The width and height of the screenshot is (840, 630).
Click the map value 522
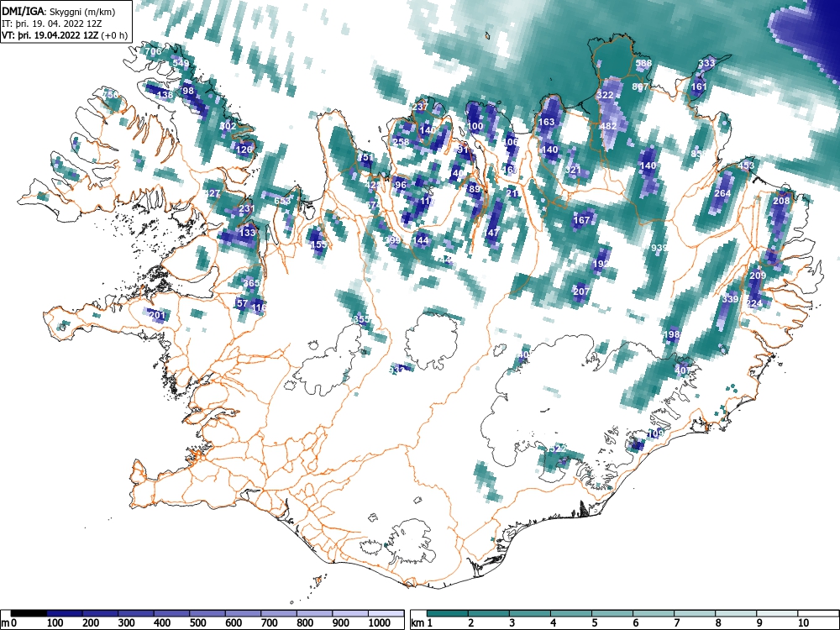tap(558, 449)
